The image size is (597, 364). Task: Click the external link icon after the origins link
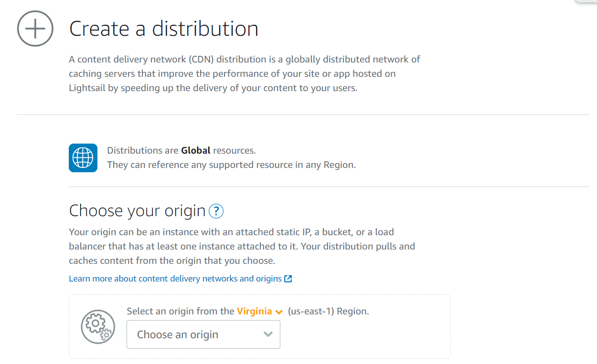coord(288,278)
